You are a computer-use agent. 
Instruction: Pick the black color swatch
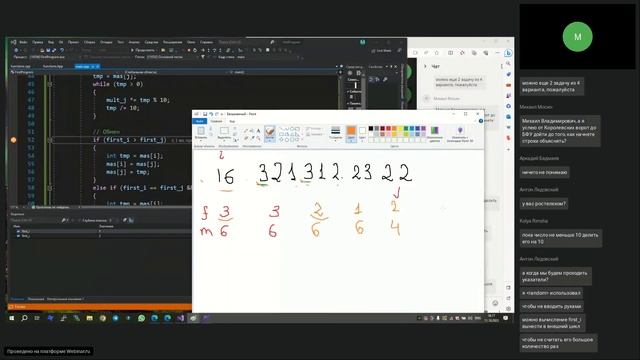371,129
